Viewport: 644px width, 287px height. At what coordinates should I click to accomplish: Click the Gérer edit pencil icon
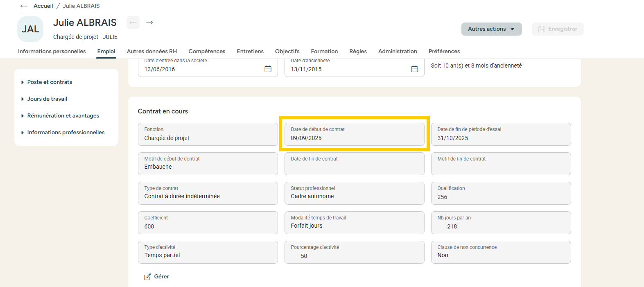pyautogui.click(x=147, y=277)
